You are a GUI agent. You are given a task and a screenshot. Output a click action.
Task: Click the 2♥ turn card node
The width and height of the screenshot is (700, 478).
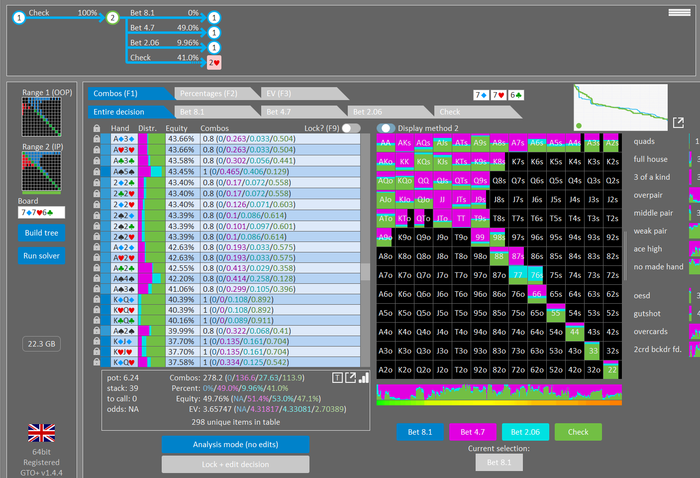214,62
